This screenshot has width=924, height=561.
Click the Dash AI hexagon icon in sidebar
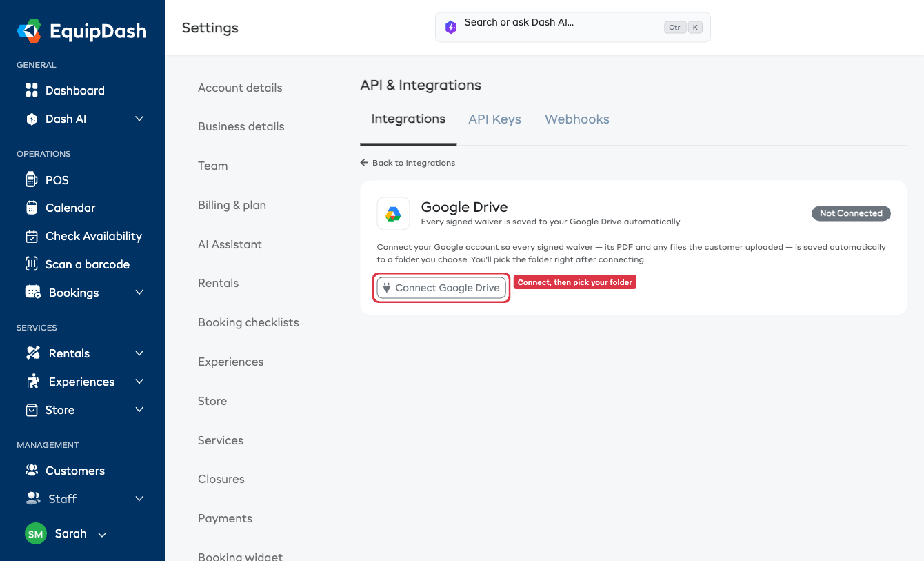coord(32,119)
